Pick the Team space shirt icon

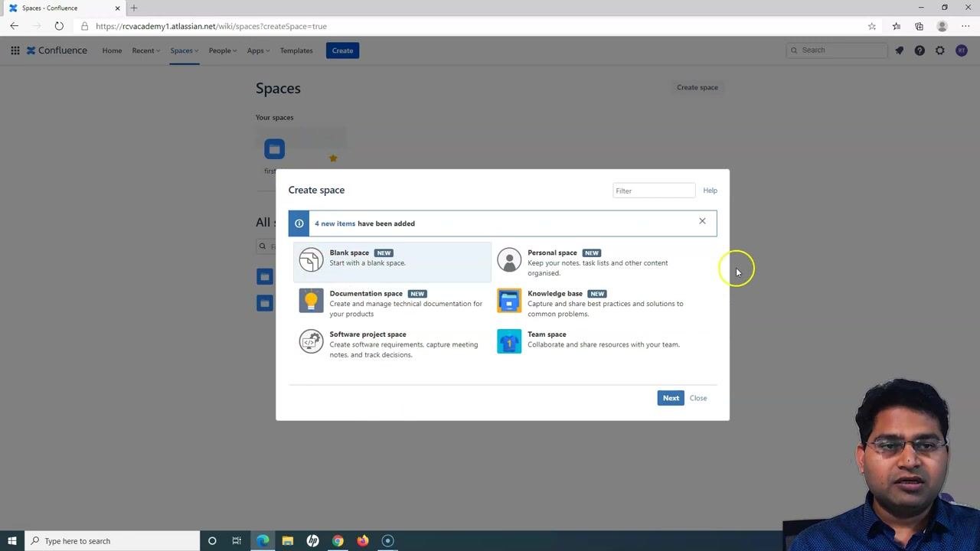509,341
